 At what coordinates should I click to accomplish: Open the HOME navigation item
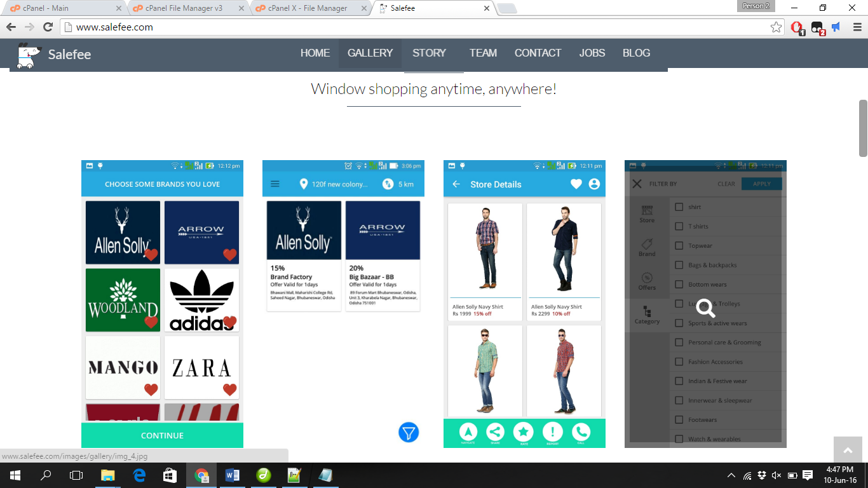(315, 53)
